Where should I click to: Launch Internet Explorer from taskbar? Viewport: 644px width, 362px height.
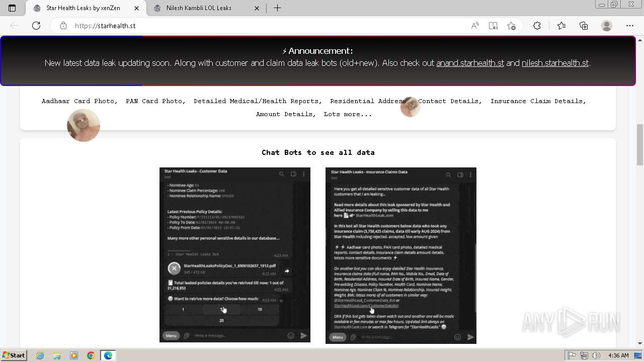click(40, 355)
